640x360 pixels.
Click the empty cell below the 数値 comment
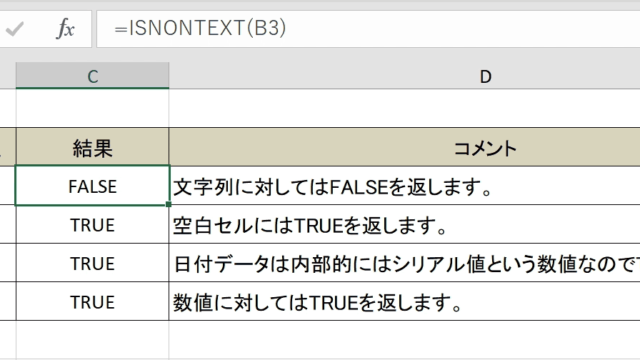(404, 340)
